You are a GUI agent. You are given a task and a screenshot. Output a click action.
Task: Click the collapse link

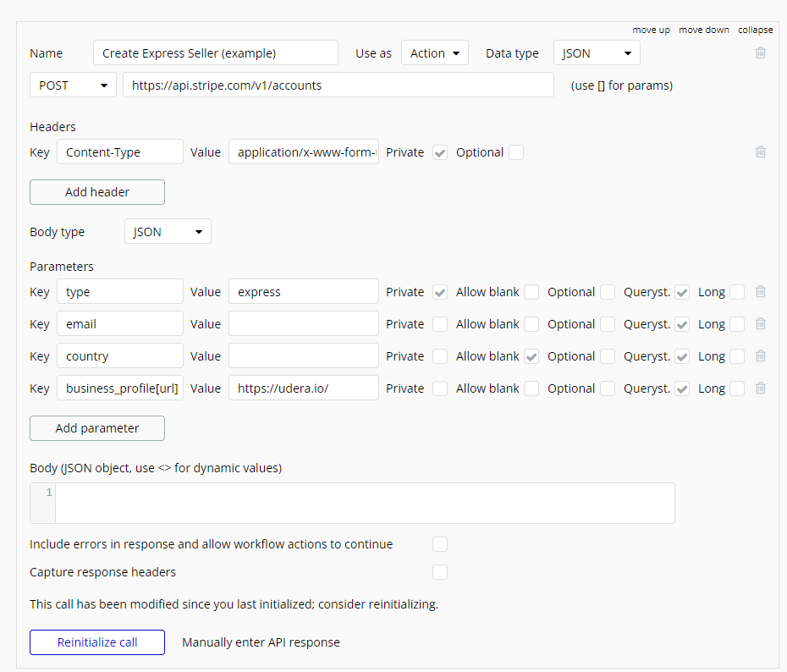[x=755, y=30]
